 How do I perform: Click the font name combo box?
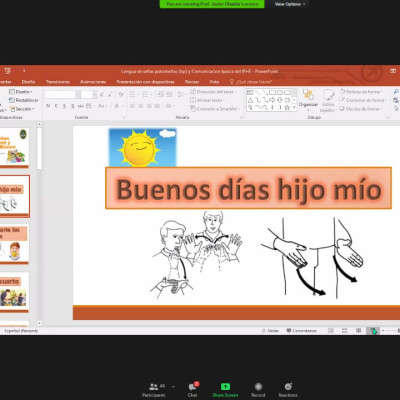click(x=62, y=95)
